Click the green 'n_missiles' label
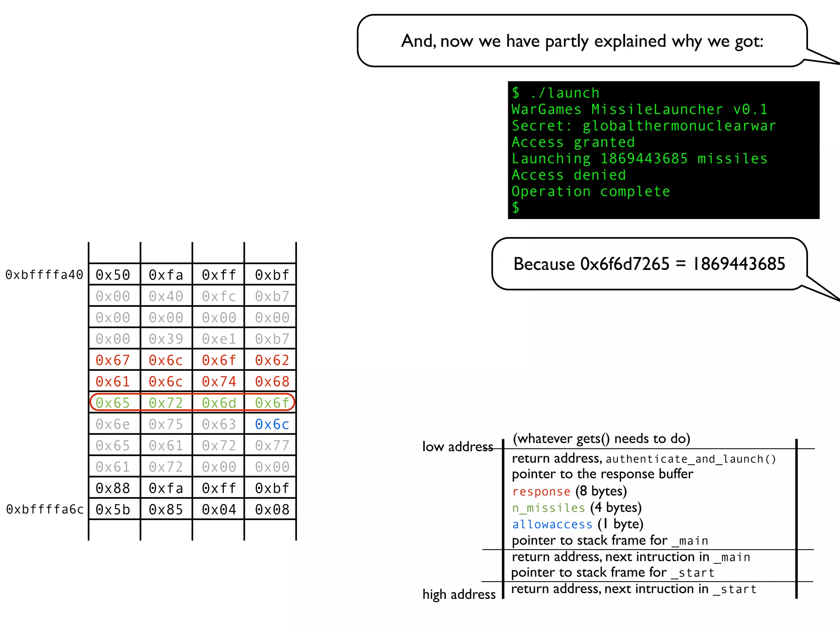 [548, 508]
